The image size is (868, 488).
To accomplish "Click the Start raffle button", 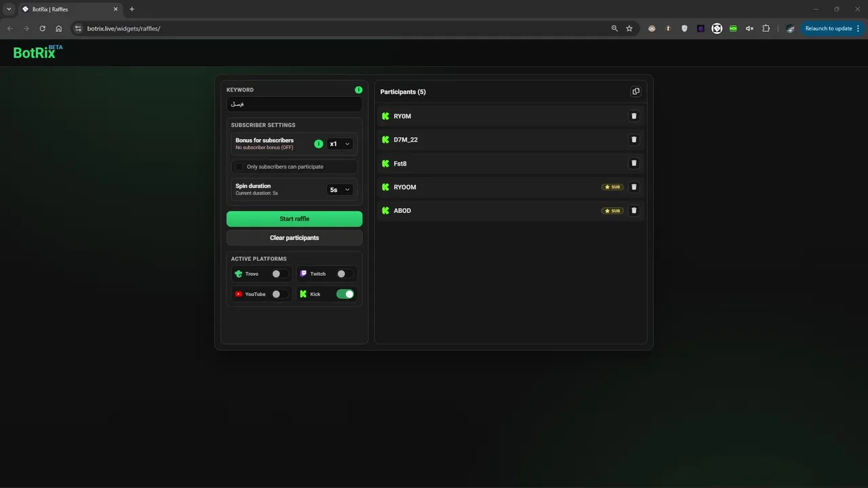I will [x=294, y=219].
